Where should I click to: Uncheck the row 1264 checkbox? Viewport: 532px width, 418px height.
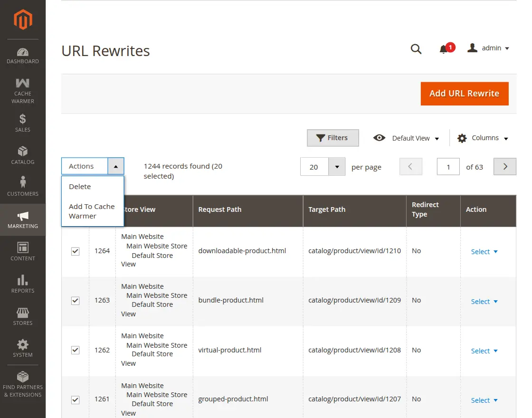pyautogui.click(x=75, y=251)
